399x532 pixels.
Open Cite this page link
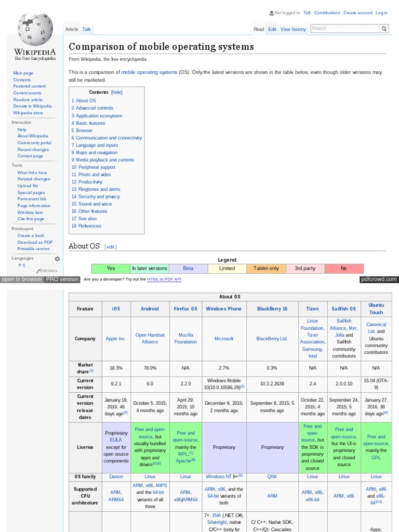[31, 219]
